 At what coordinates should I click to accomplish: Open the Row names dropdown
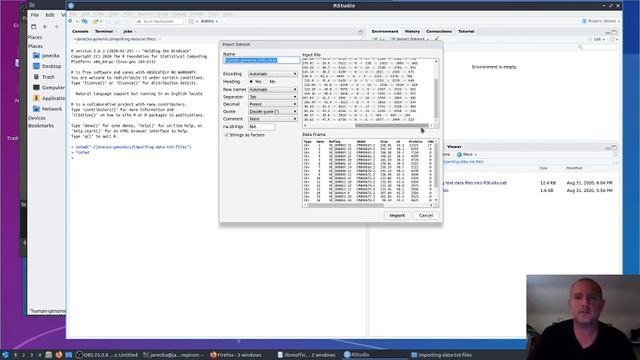273,89
